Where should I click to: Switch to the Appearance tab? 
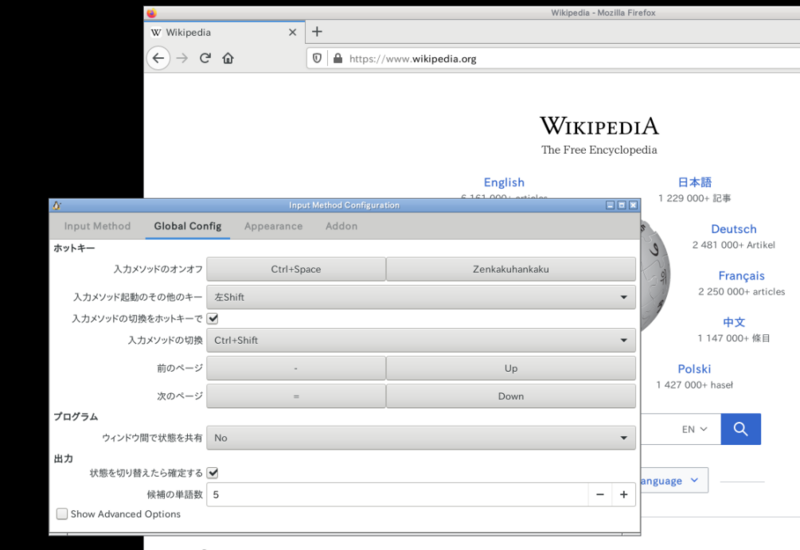273,226
